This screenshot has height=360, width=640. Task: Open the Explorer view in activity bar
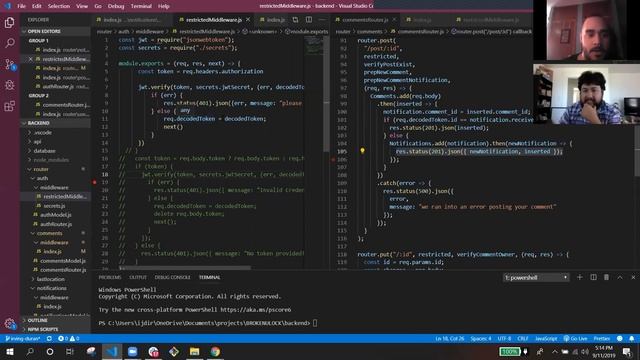tap(9, 22)
